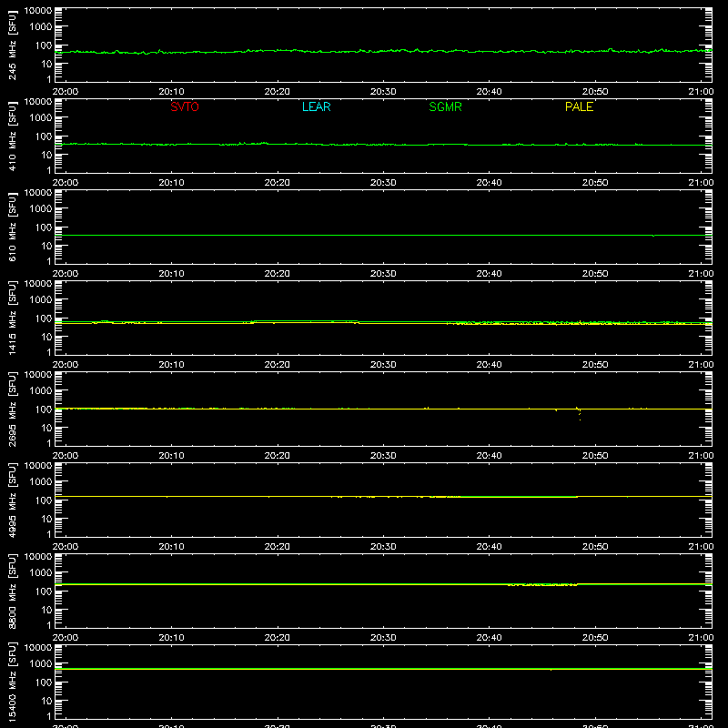Click the 21:00 tick under the 2695 MHz plot
This screenshot has height=728, width=728.
coord(701,456)
